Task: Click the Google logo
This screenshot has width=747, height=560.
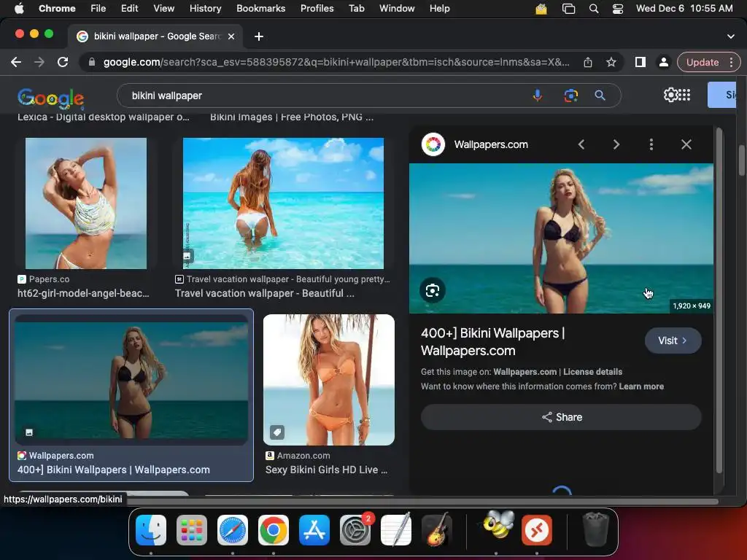Action: 50,98
